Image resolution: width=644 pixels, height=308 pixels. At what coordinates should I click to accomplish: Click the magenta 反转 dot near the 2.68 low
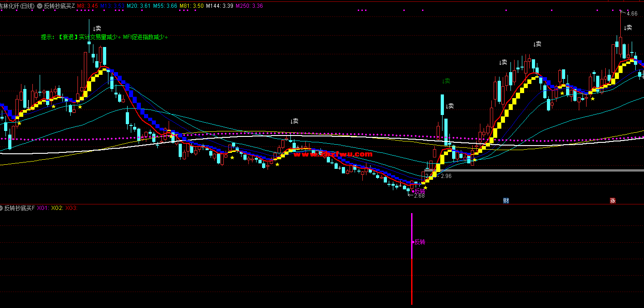[413, 191]
